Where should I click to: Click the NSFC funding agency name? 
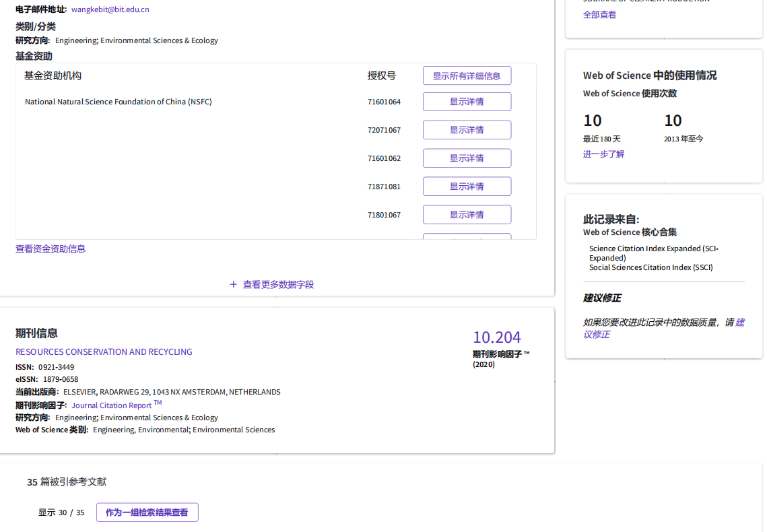click(119, 102)
